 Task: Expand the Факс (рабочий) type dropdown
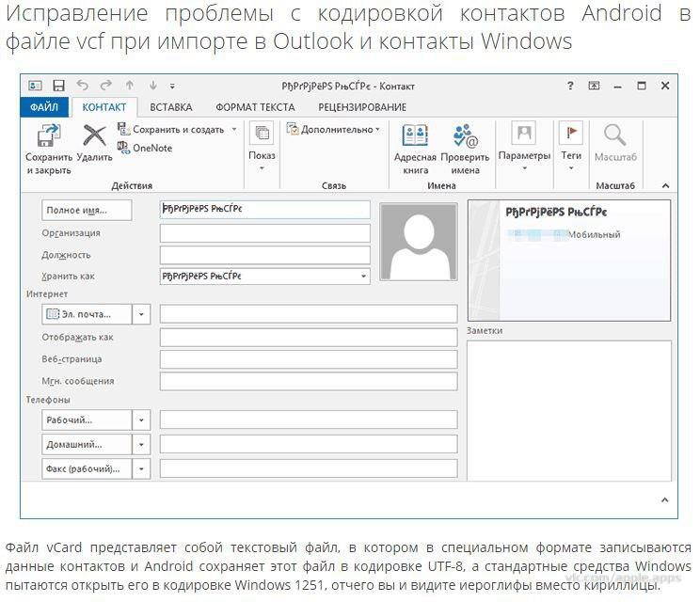pos(141,469)
